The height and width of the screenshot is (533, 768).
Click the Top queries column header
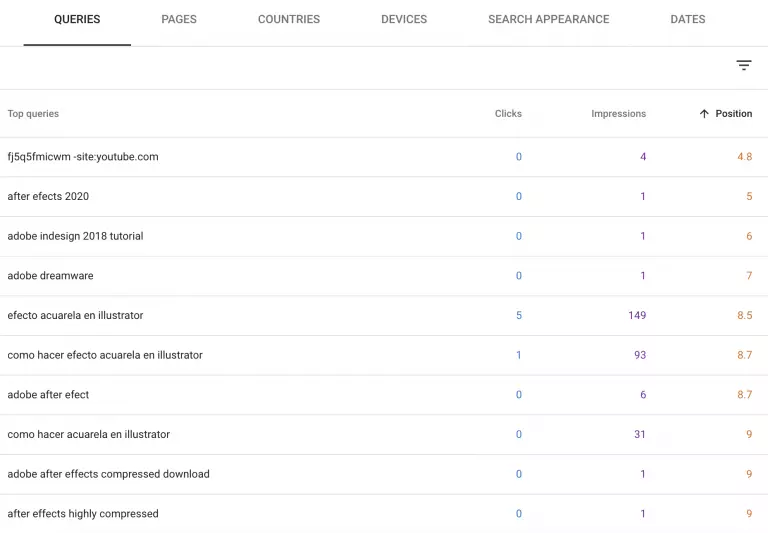(x=33, y=114)
